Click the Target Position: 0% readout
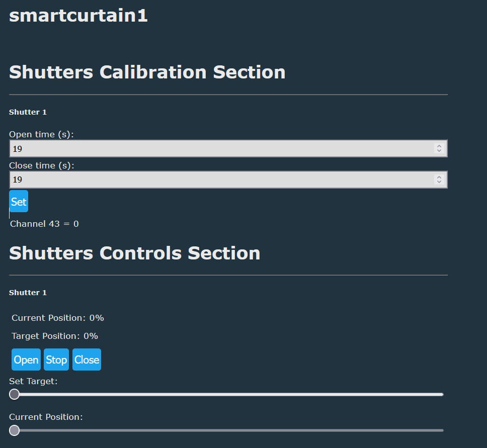 tap(55, 336)
